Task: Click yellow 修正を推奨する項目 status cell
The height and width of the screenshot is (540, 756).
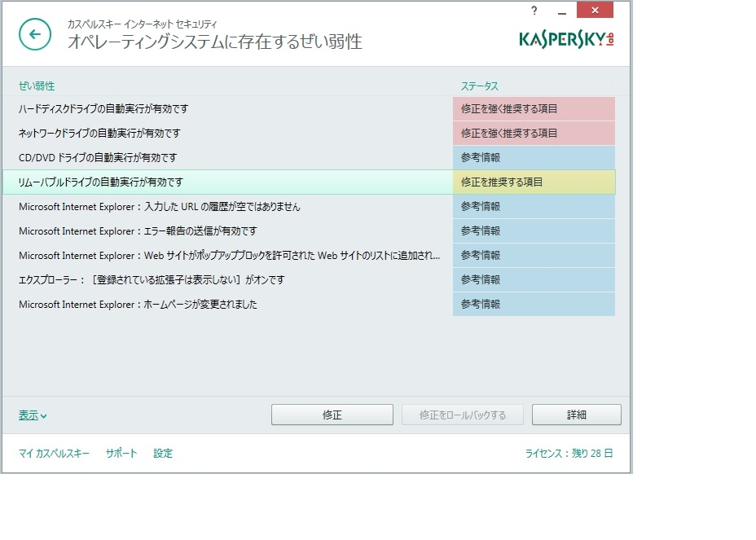Action: (534, 182)
